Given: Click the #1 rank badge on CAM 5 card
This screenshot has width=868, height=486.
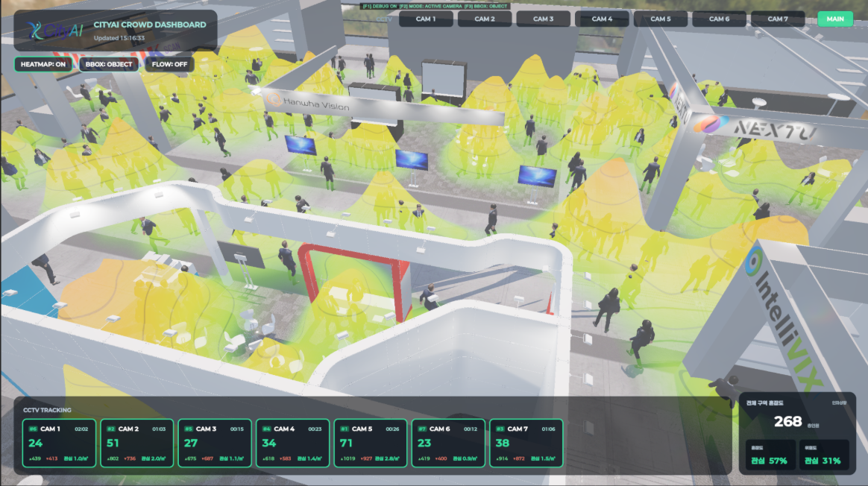Looking at the screenshot, I should (x=345, y=429).
